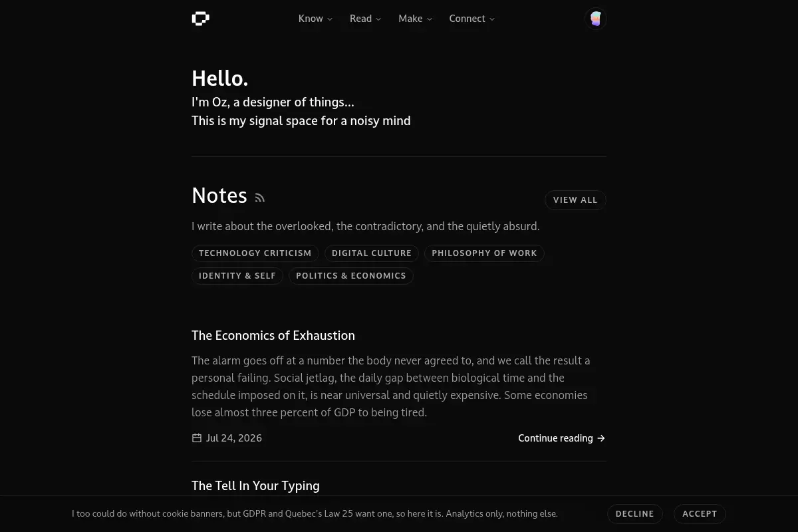This screenshot has width=798, height=532.
Task: Open the colorful avatar icon
Action: pos(595,19)
